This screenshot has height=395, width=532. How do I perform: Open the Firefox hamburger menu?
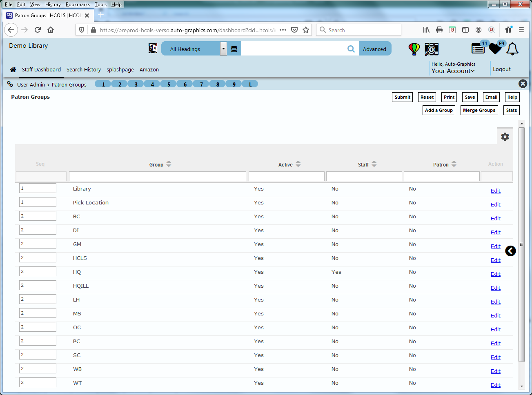click(521, 30)
